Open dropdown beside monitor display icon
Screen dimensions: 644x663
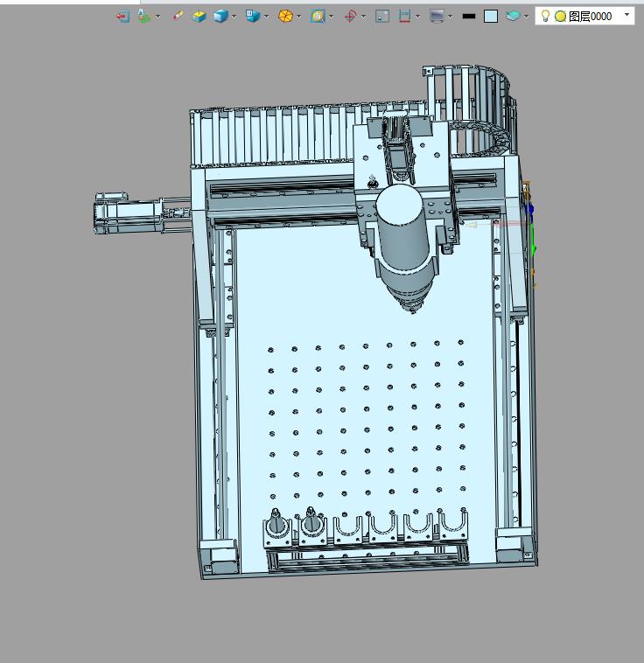[451, 17]
